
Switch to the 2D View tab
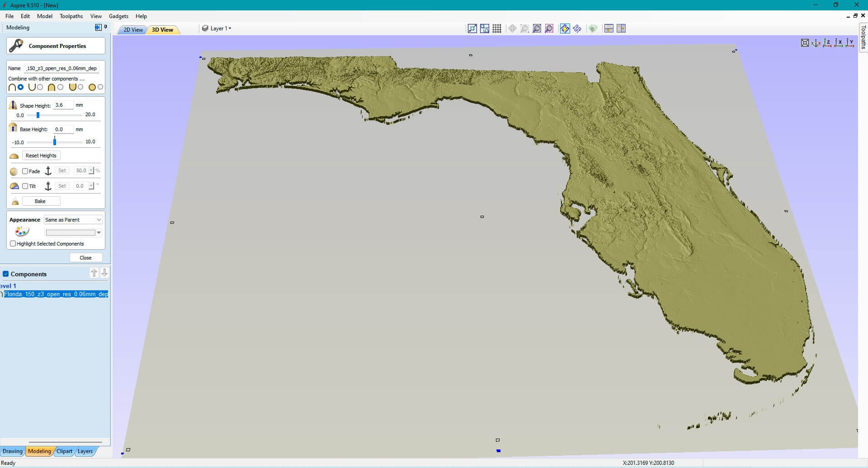click(x=133, y=30)
